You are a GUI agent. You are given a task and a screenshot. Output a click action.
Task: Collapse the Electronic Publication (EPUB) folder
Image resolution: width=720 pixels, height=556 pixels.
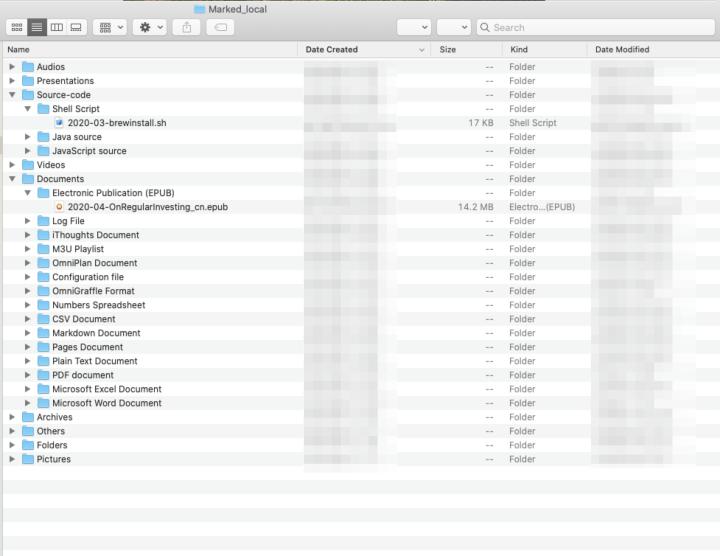[x=28, y=193]
